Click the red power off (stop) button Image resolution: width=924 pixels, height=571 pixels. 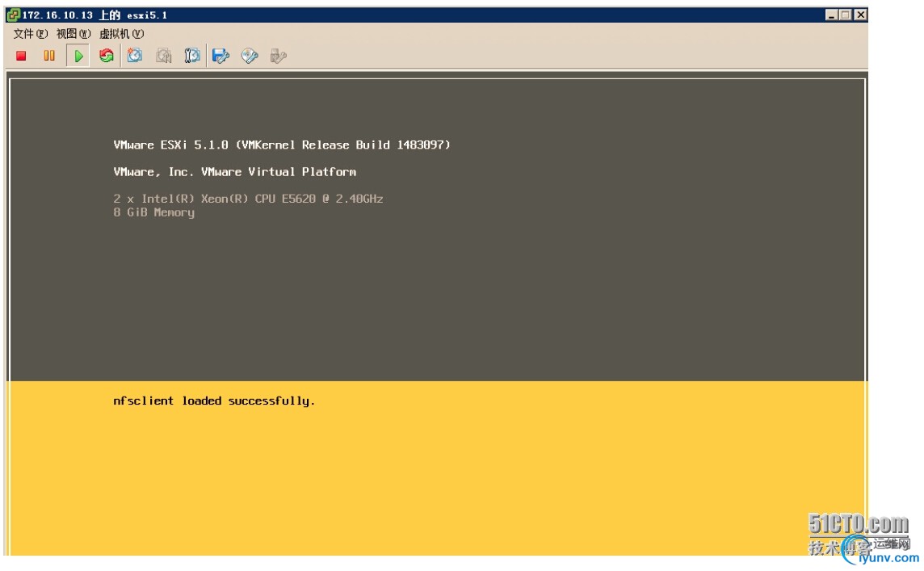click(x=21, y=56)
